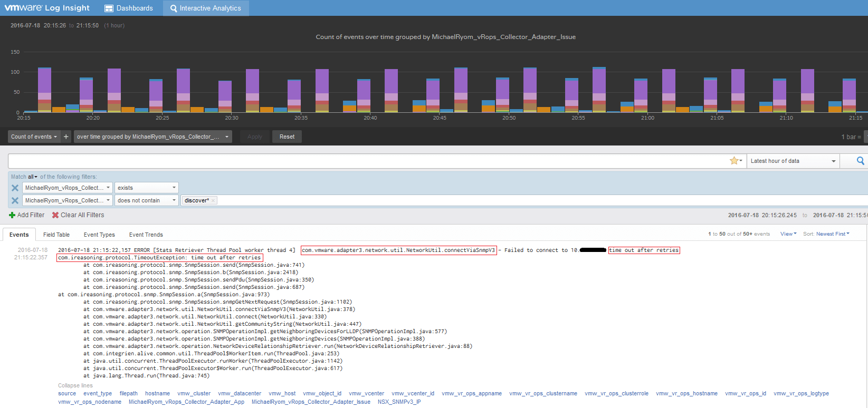
Task: Collapse lines of the event stack trace
Action: (75, 385)
